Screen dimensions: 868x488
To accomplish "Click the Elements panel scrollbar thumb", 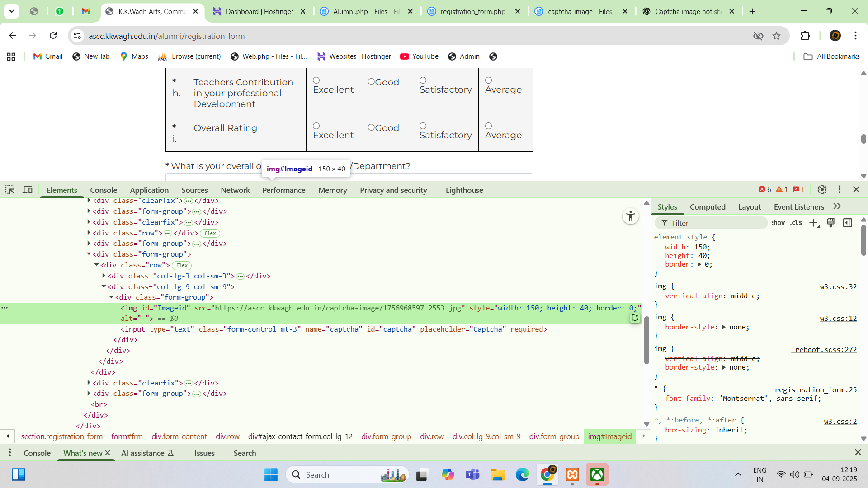I will click(646, 340).
